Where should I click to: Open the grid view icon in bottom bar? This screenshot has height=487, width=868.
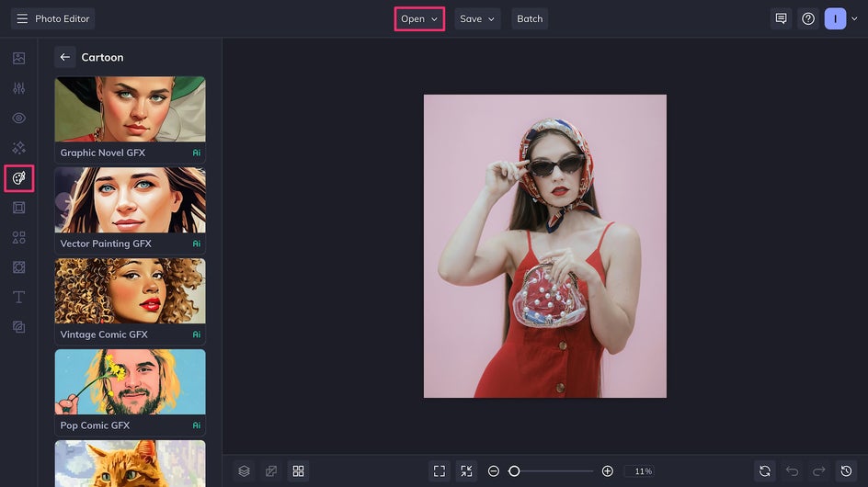point(298,471)
